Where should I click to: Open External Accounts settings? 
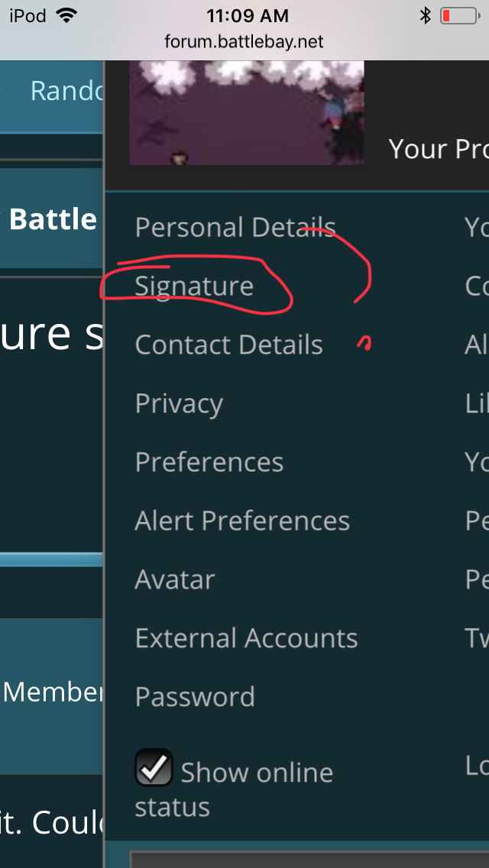(246, 638)
